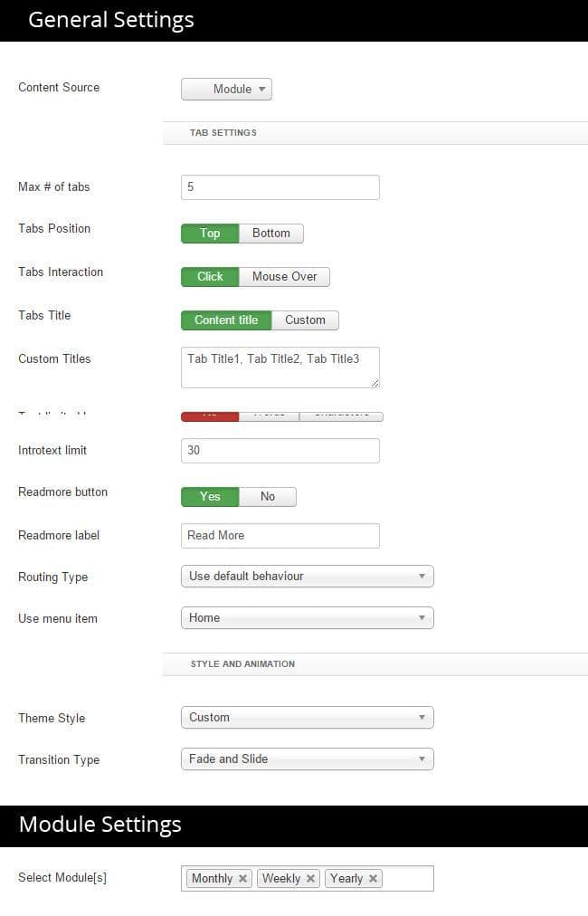
Task: Switch Tabs Interaction to Mouse Over
Action: point(285,276)
